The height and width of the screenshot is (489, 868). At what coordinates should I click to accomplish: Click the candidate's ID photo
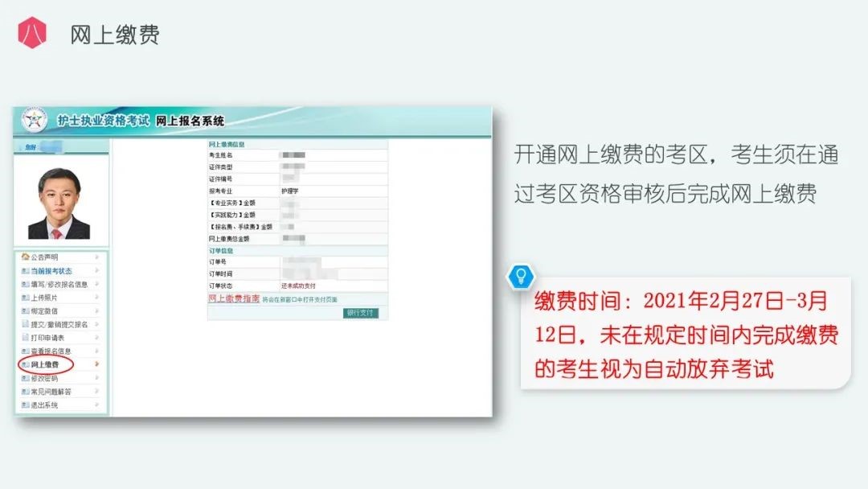[x=59, y=203]
